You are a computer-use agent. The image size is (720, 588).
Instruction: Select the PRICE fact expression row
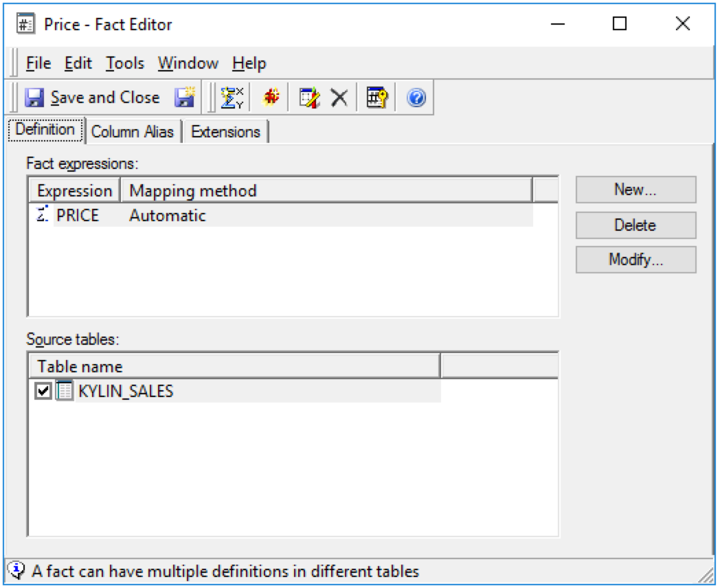(78, 216)
